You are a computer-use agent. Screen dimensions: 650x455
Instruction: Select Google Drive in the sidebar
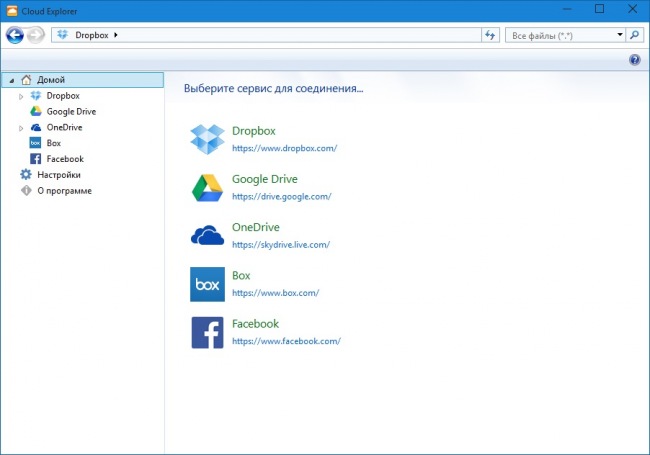click(x=71, y=111)
